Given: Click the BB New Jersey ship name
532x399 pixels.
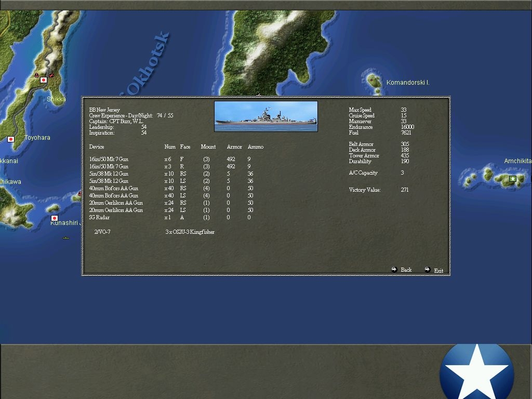Looking at the screenshot, I should coord(104,110).
